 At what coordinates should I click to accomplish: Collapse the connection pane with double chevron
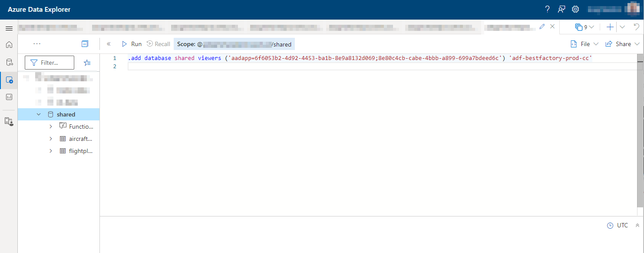click(x=109, y=44)
